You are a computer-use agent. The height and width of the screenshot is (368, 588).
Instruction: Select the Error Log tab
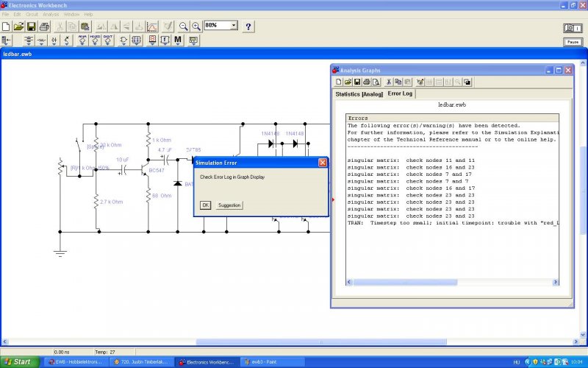pos(400,93)
